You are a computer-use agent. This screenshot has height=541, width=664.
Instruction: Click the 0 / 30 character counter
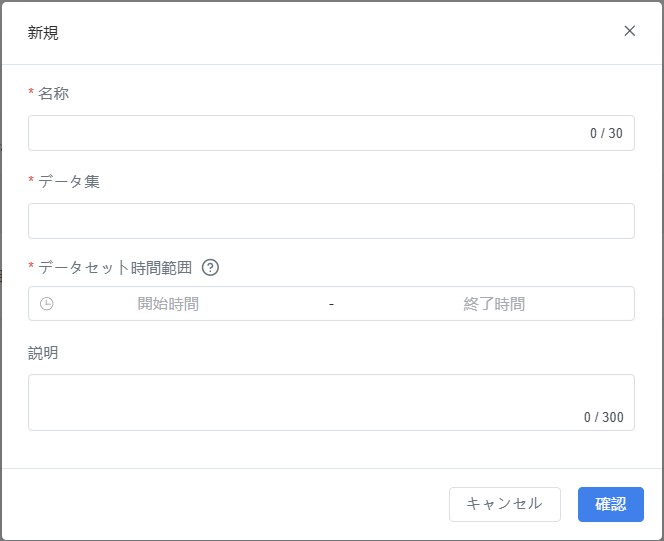[x=606, y=134]
